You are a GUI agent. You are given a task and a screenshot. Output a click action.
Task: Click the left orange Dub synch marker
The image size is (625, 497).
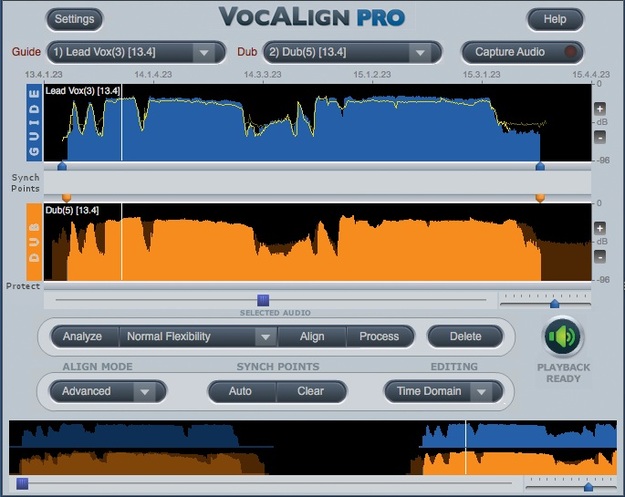point(67,198)
